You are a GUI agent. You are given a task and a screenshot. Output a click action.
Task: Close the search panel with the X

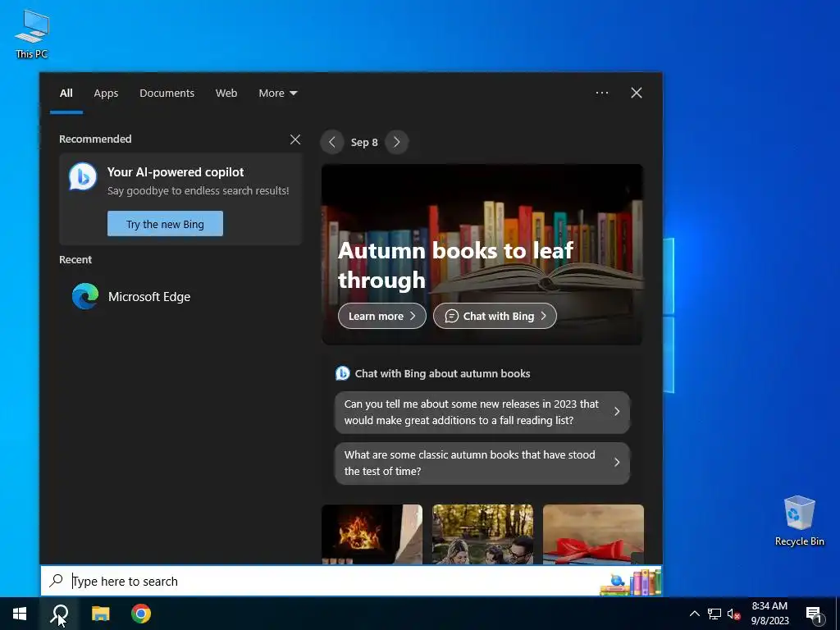(x=637, y=93)
